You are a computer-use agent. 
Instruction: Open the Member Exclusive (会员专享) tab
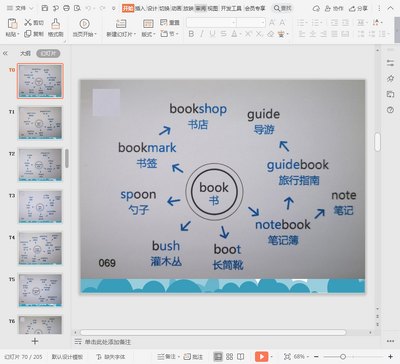255,8
